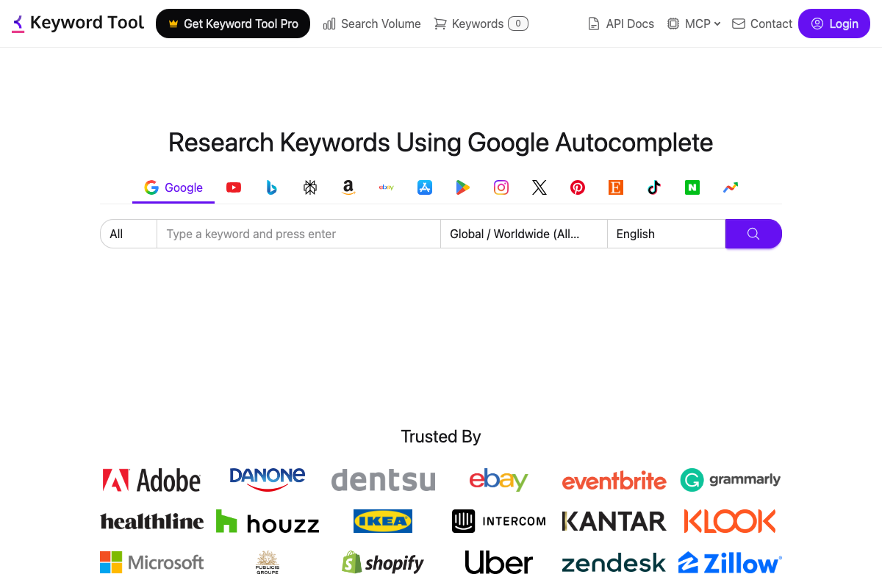Select the Etsy keyword tab
882x588 pixels.
pyautogui.click(x=616, y=187)
